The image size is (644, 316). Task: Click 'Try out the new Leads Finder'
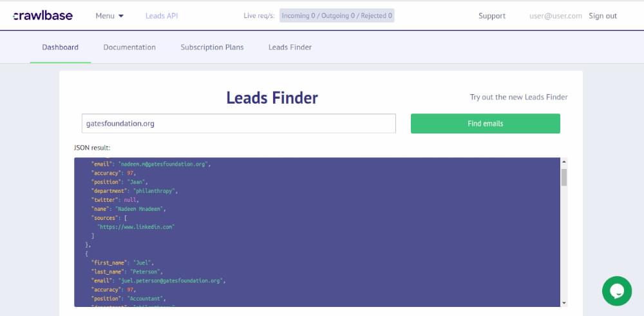pyautogui.click(x=518, y=97)
